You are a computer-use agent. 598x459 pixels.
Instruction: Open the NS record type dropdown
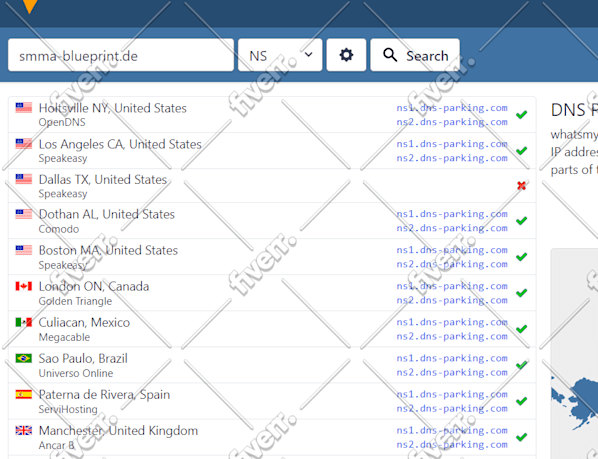[280, 55]
